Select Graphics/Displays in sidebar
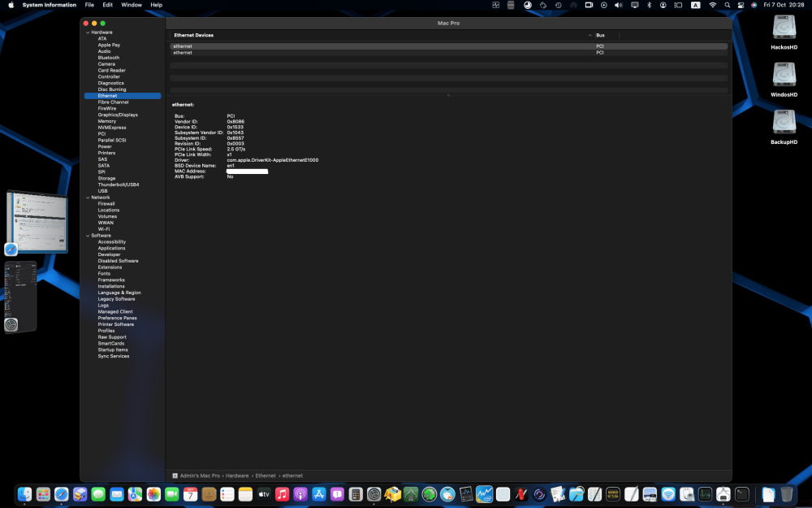Viewport: 812px width, 508px height. 118,115
